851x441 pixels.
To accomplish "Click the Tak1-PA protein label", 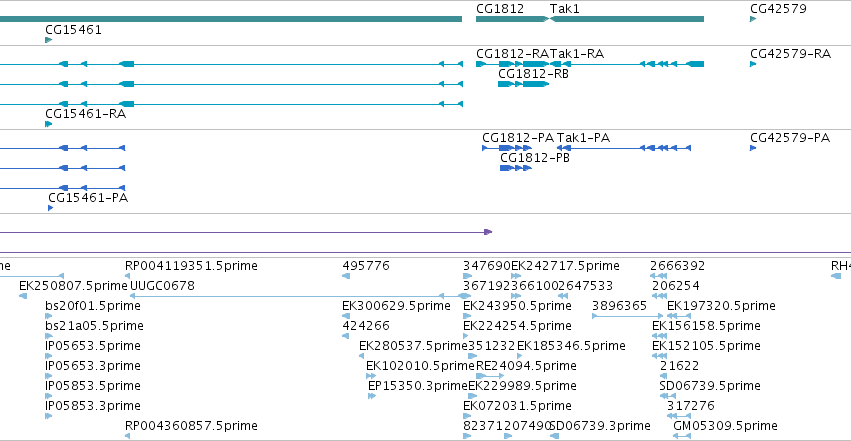I will [x=583, y=138].
